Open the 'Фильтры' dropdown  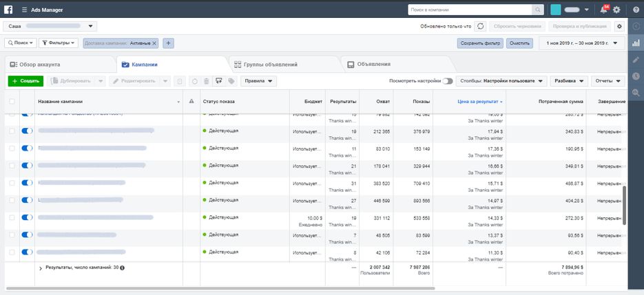click(x=59, y=43)
